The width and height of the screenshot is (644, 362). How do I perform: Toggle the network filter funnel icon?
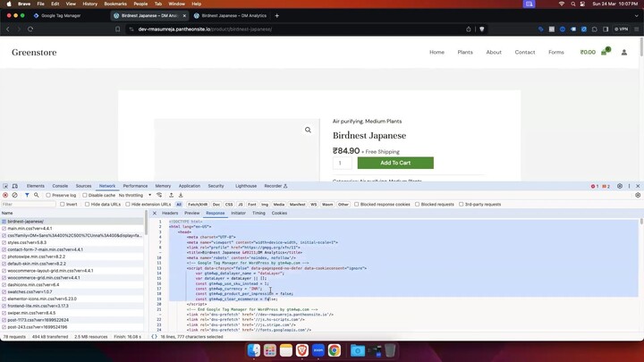(x=27, y=196)
